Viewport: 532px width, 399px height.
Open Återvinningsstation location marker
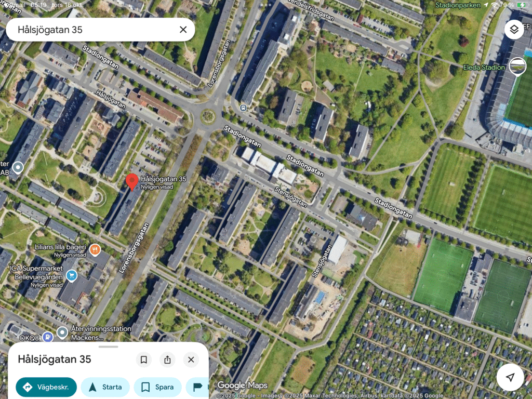click(x=62, y=333)
